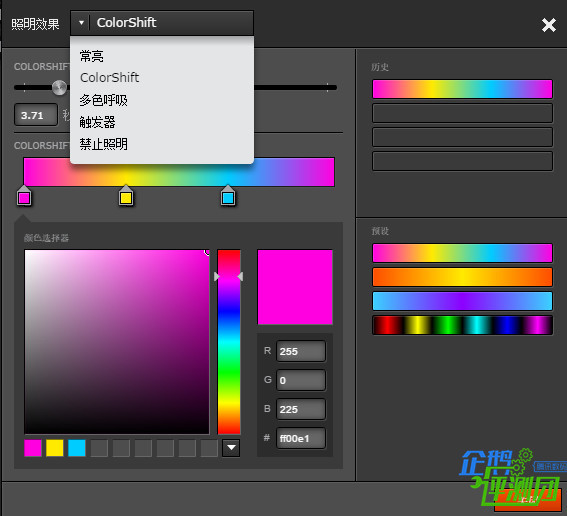Click the large magenta color preview box
This screenshot has height=516, width=567.
click(x=295, y=287)
